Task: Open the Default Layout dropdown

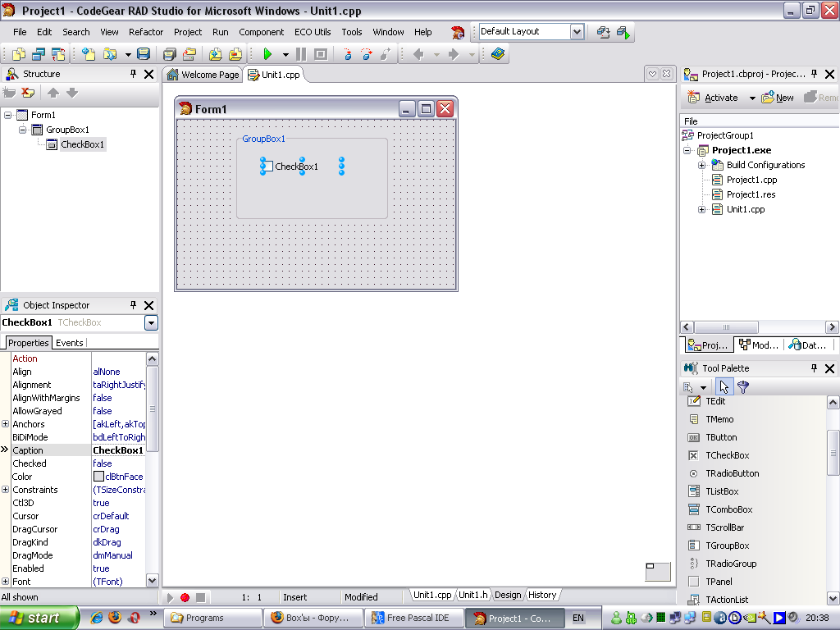Action: click(576, 32)
